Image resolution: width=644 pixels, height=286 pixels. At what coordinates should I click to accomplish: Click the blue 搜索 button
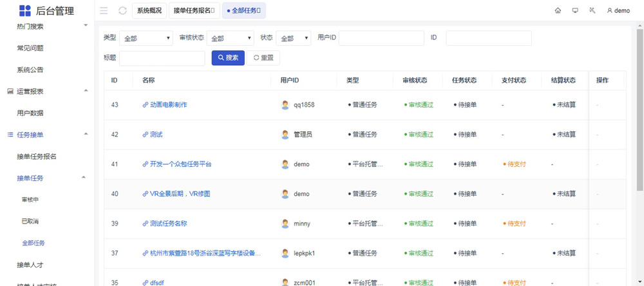pyautogui.click(x=228, y=58)
